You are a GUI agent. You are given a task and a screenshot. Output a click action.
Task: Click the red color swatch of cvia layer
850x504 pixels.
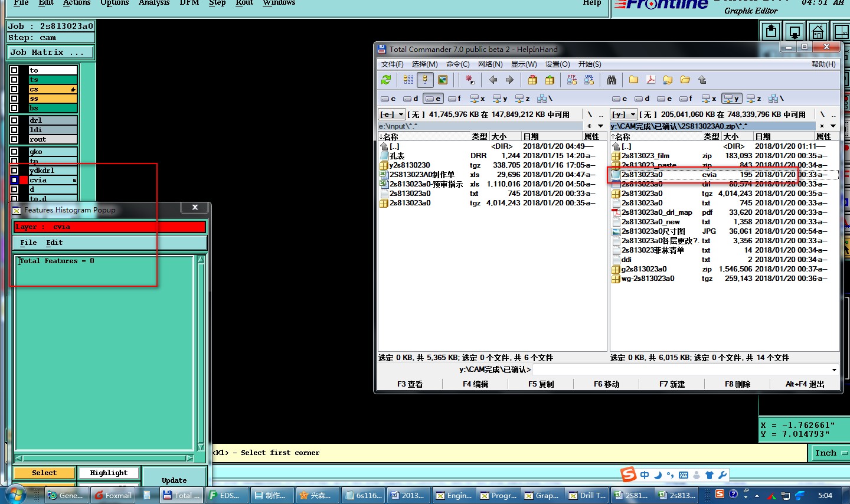pos(24,180)
